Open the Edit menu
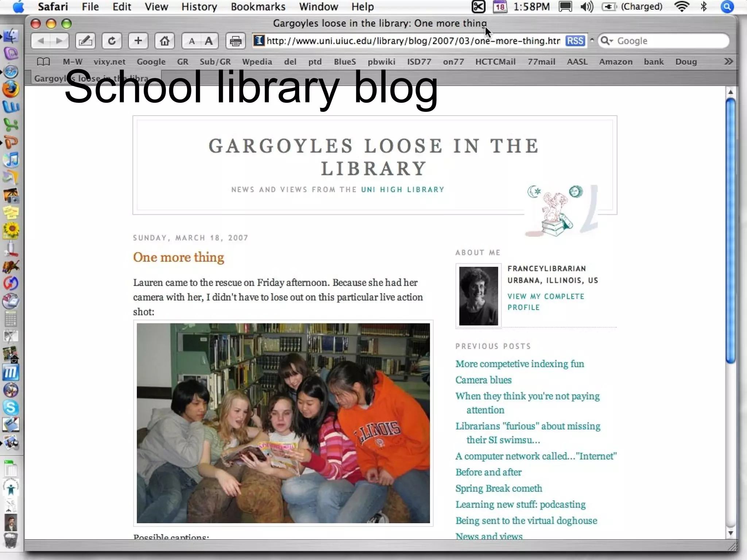747x560 pixels. pos(121,7)
